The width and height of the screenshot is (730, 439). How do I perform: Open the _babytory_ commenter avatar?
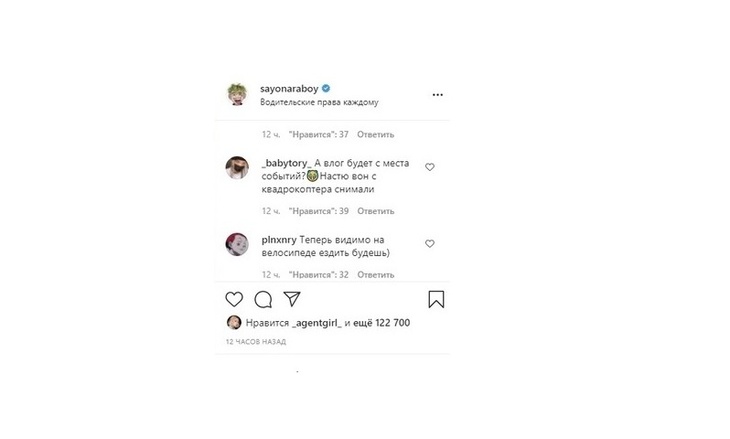pyautogui.click(x=236, y=168)
